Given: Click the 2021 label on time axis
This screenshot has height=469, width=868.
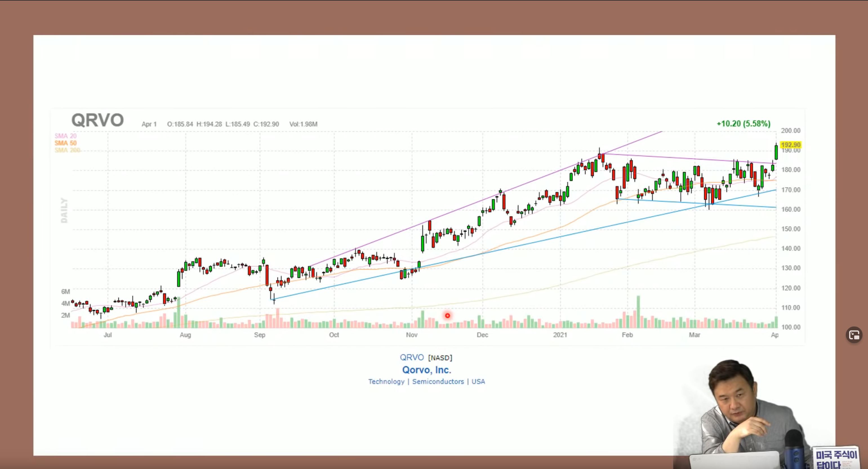Looking at the screenshot, I should tap(560, 335).
